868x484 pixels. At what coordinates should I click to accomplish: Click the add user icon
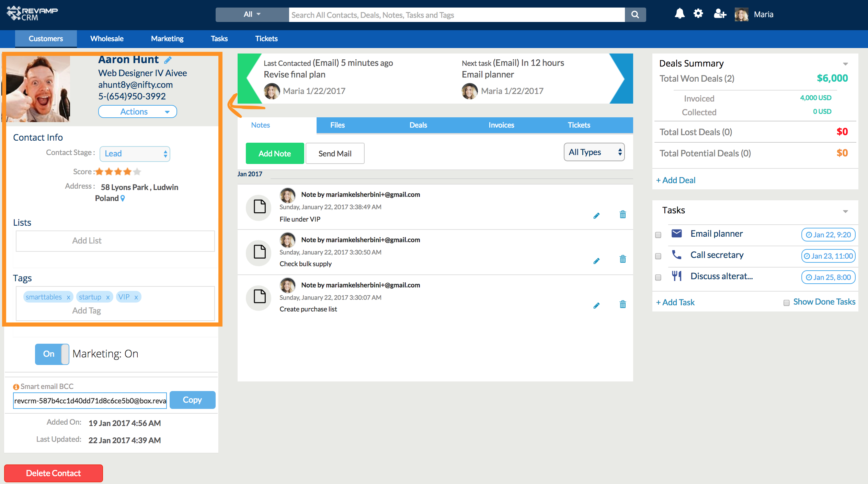pos(720,14)
